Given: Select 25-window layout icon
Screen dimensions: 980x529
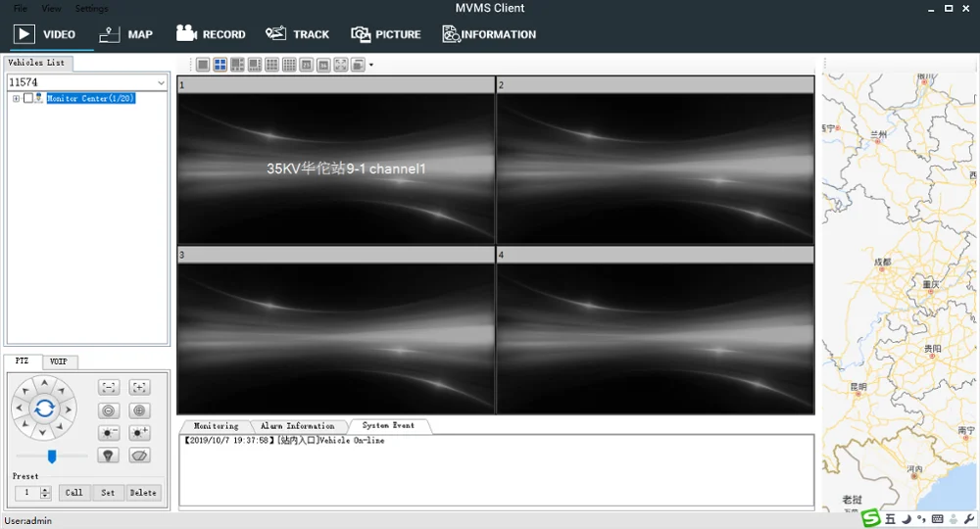Looking at the screenshot, I should 306,65.
